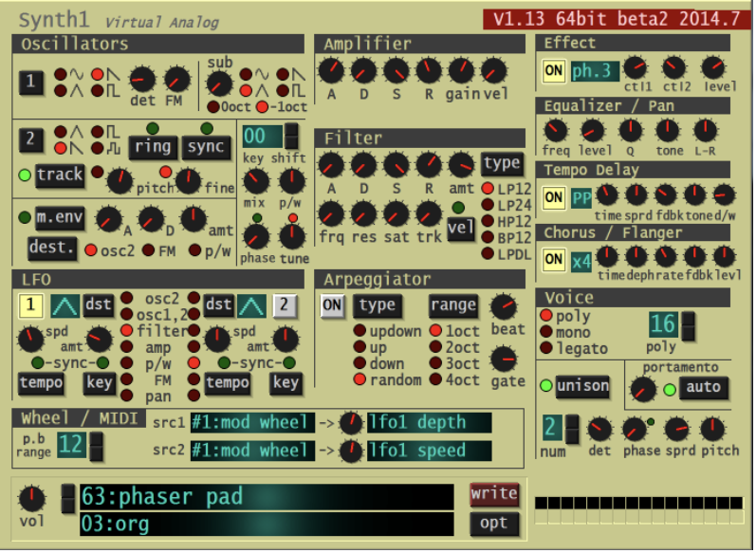Image resolution: width=756 pixels, height=553 pixels.
Task: Select the mono voice mode
Action: (547, 333)
